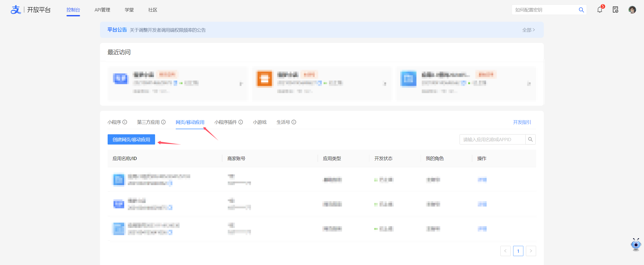Expand all announcements via 全部 link

[x=528, y=30]
